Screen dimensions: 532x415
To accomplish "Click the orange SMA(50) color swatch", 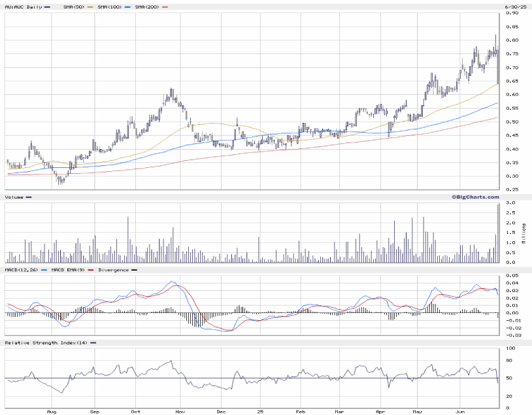I will tap(84, 7).
